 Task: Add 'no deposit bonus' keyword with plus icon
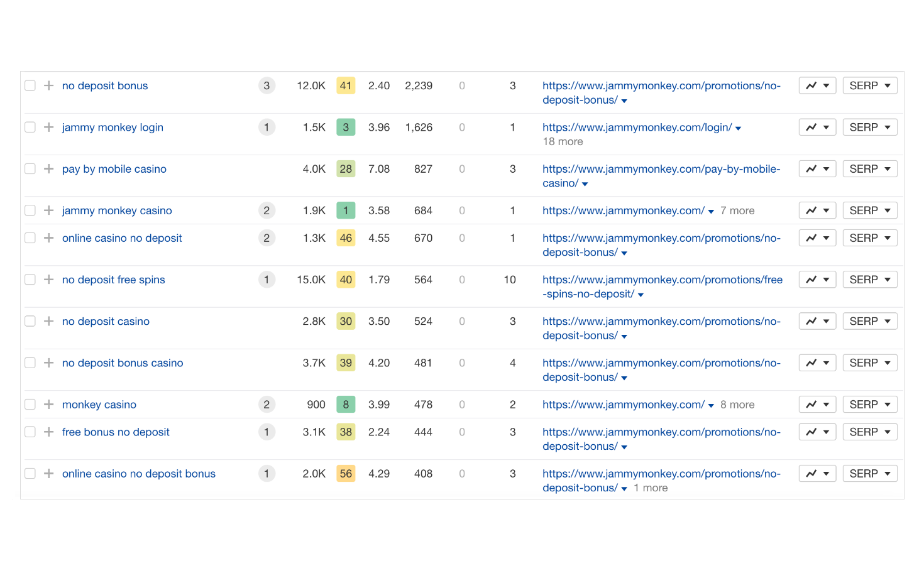48,85
